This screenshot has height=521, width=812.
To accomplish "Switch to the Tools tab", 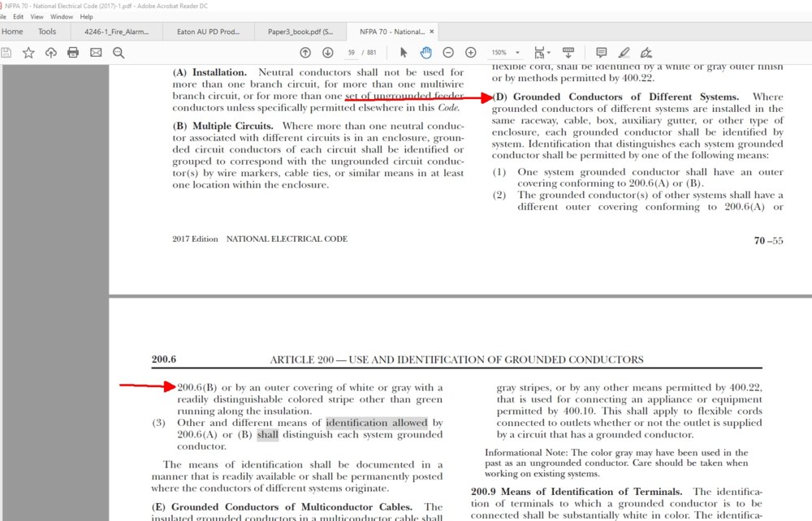I will tap(47, 32).
